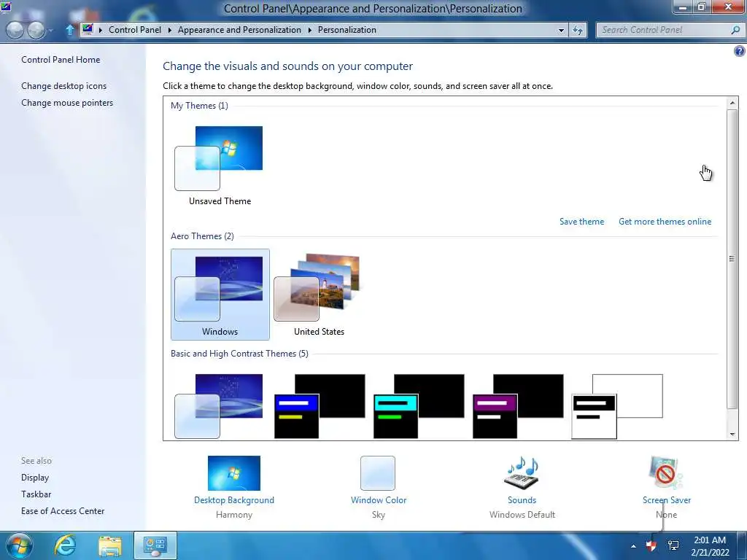This screenshot has height=560, width=747.
Task: Open the Screen Saver icon
Action: tap(666, 472)
